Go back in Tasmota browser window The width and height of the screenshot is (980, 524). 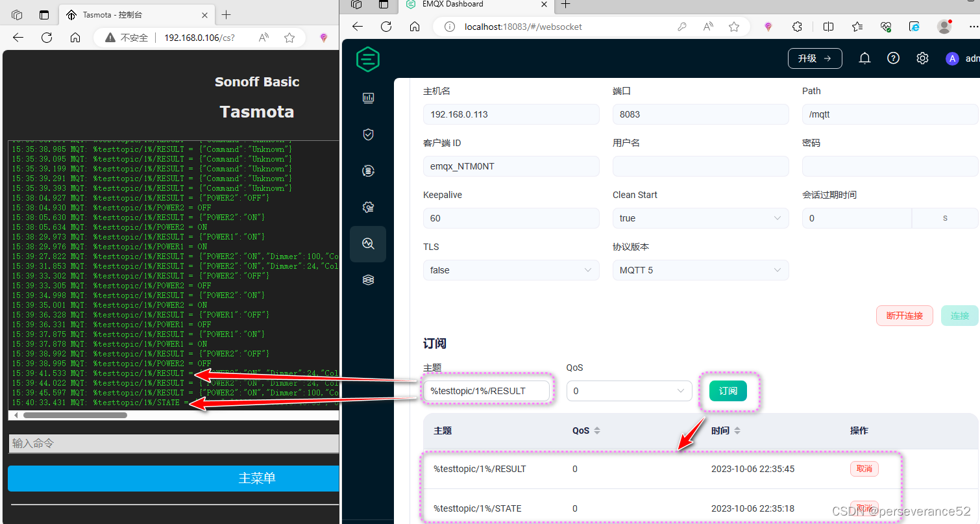point(18,38)
